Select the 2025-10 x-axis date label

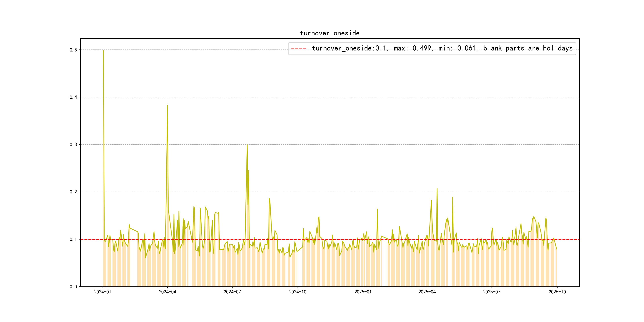tap(557, 292)
